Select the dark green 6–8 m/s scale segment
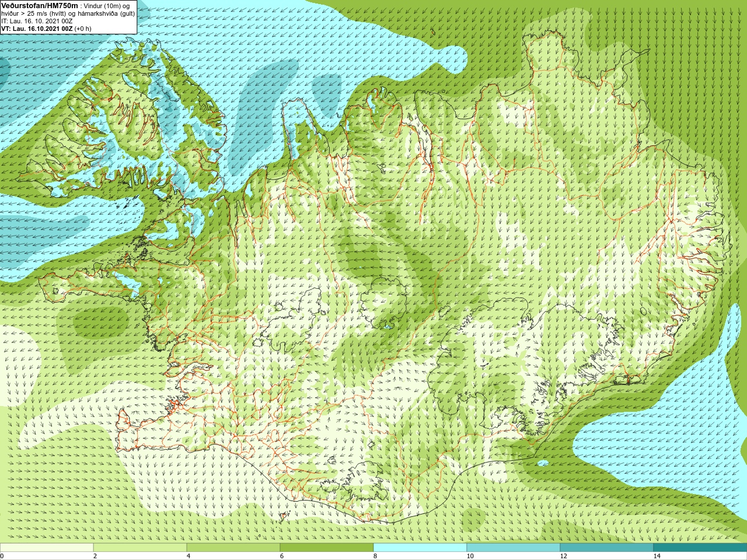 click(327, 548)
